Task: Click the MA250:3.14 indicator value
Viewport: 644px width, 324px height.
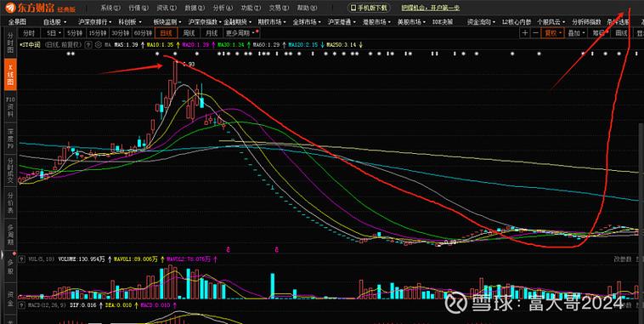Action: pyautogui.click(x=341, y=44)
